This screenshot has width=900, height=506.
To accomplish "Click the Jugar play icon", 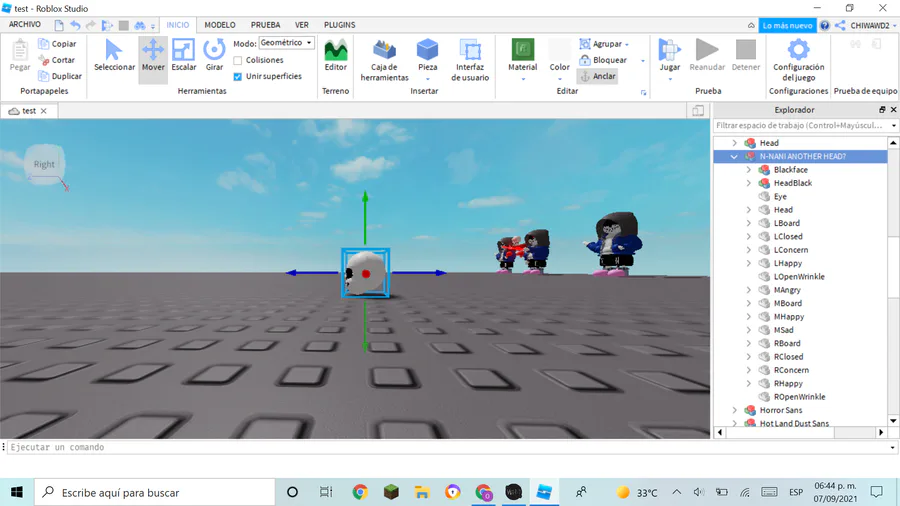I will point(669,50).
